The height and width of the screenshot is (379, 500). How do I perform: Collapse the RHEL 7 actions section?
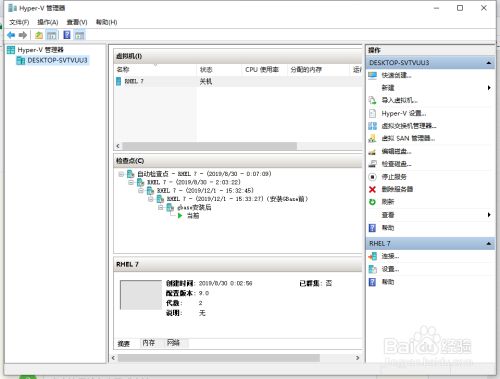[x=489, y=244]
